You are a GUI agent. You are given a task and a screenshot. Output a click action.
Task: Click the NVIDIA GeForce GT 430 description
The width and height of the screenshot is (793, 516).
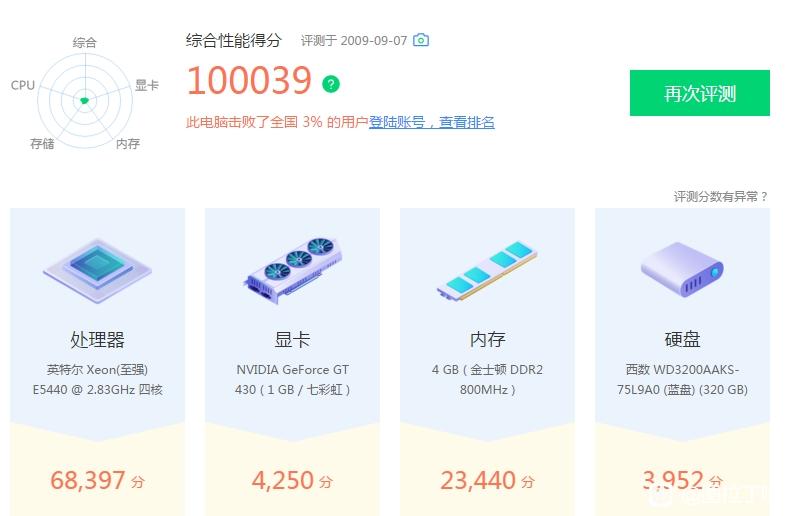pos(292,379)
